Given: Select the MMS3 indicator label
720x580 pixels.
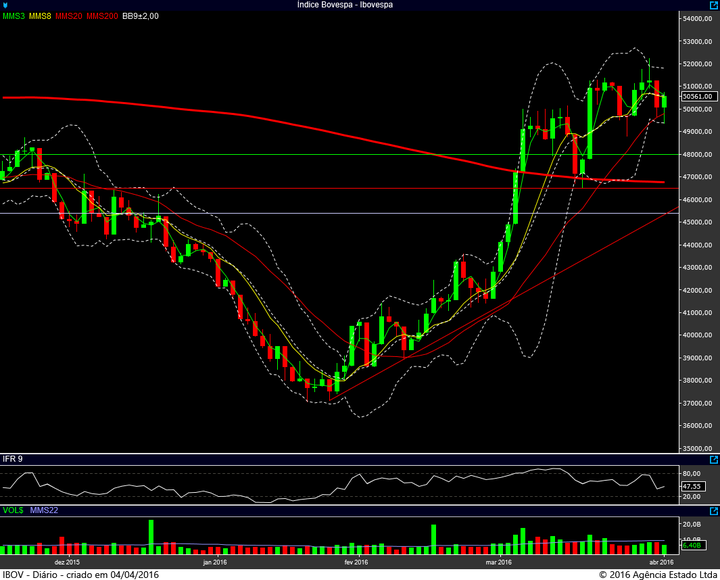Looking at the screenshot, I should coord(14,16).
